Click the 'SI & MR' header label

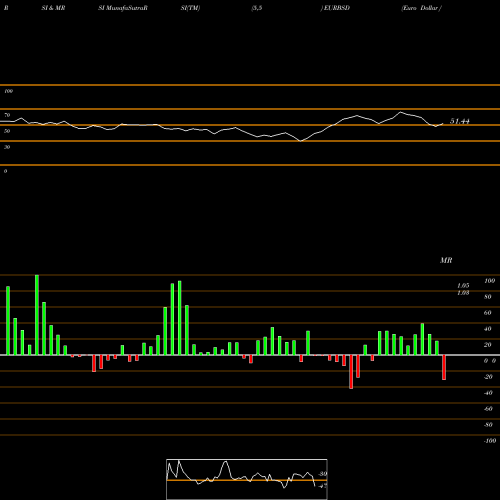pyautogui.click(x=53, y=8)
